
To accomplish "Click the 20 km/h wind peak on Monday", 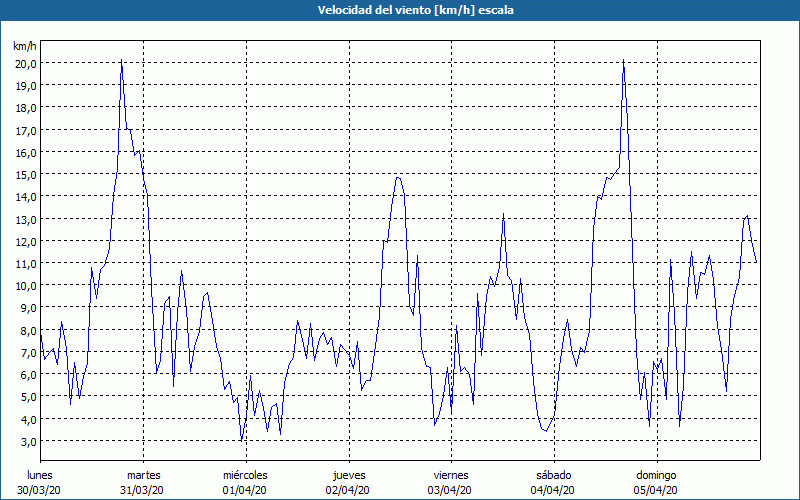I will (121, 60).
